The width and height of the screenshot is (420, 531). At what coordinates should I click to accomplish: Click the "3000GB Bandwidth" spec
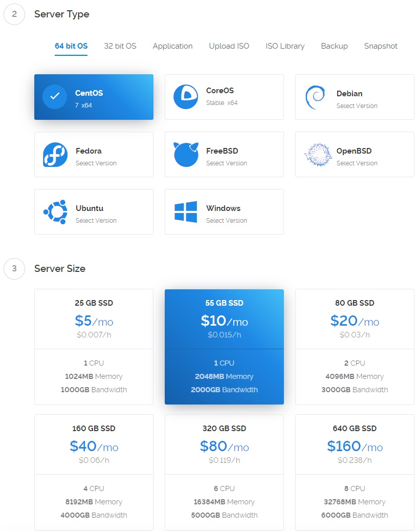point(355,390)
